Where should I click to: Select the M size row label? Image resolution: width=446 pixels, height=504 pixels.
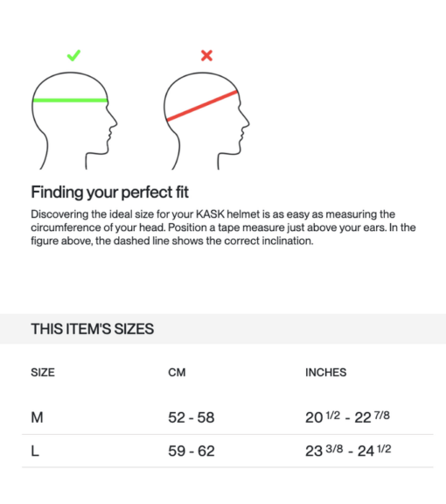tap(37, 417)
